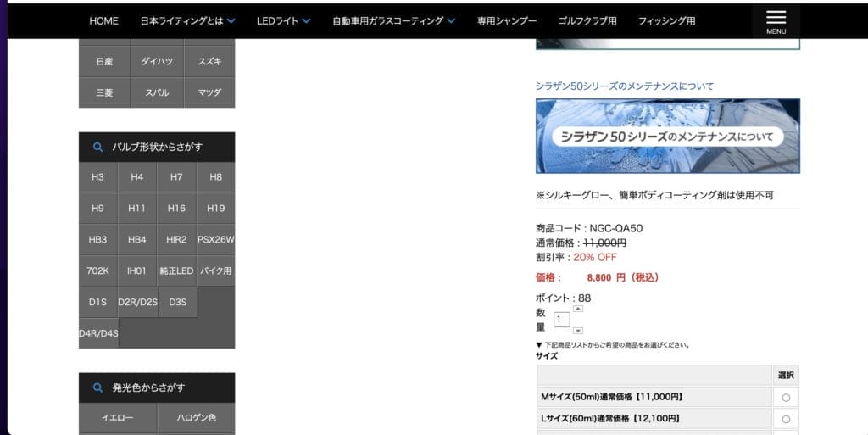
Task: Choose the H7 bulb type
Action: pos(176,177)
